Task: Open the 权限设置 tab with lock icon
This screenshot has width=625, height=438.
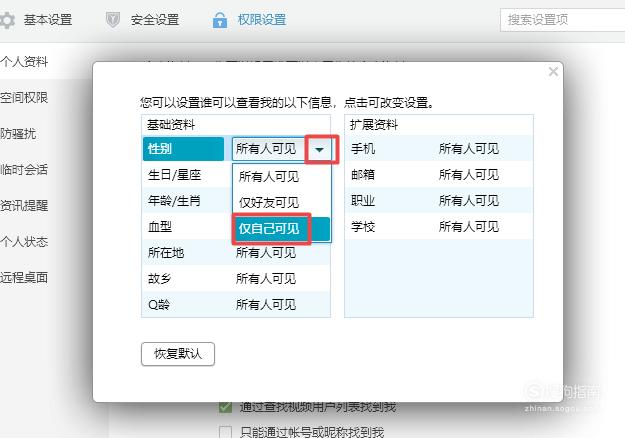Action: coord(249,20)
